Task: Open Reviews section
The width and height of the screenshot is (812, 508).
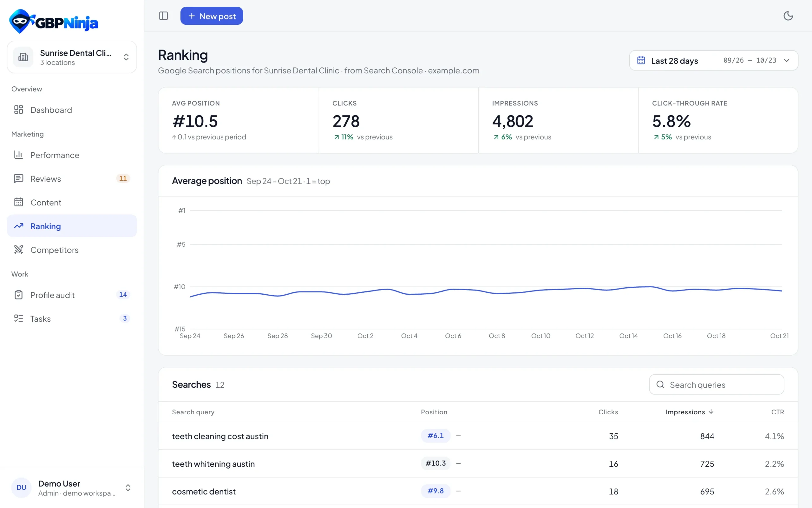Action: (72, 179)
